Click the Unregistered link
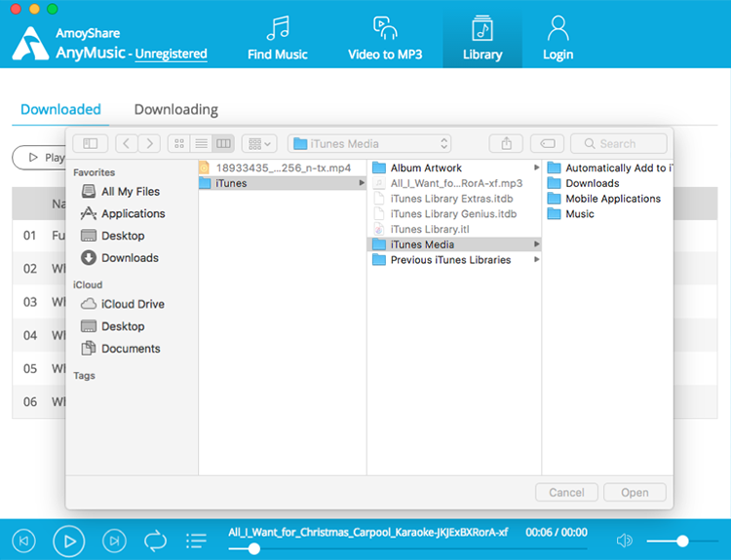This screenshot has width=731, height=560. click(x=172, y=54)
